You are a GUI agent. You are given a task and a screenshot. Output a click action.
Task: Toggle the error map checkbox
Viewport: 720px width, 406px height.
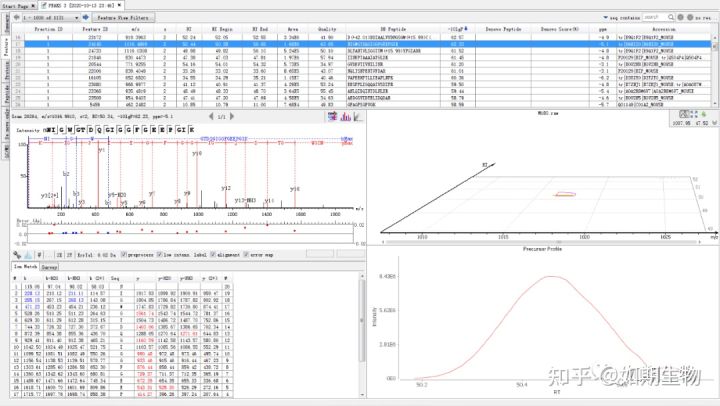tap(246, 254)
